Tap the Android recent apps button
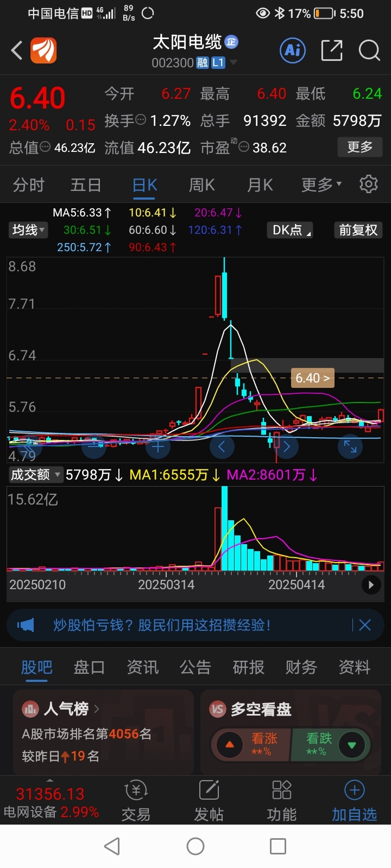 point(278,846)
